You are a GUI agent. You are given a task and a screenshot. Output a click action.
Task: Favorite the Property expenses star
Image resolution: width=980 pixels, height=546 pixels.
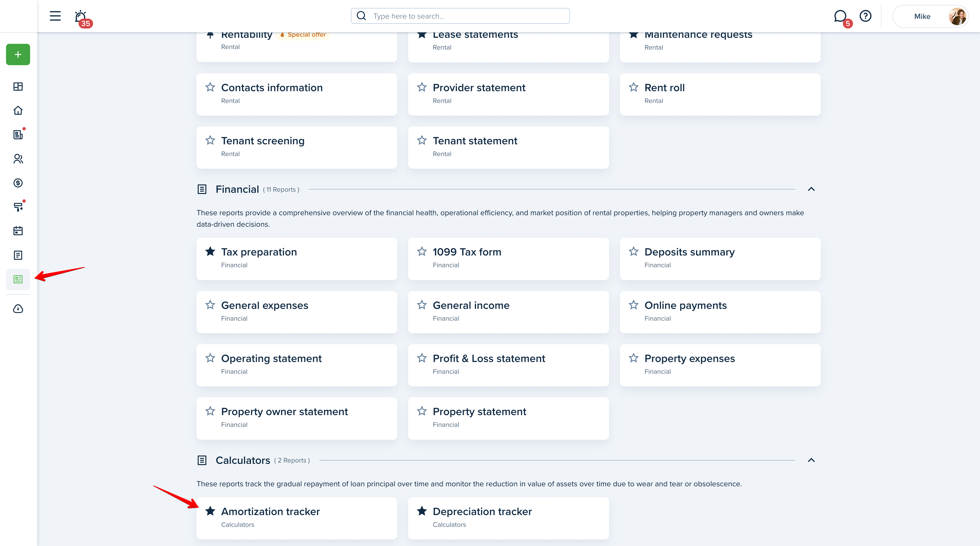pos(633,358)
